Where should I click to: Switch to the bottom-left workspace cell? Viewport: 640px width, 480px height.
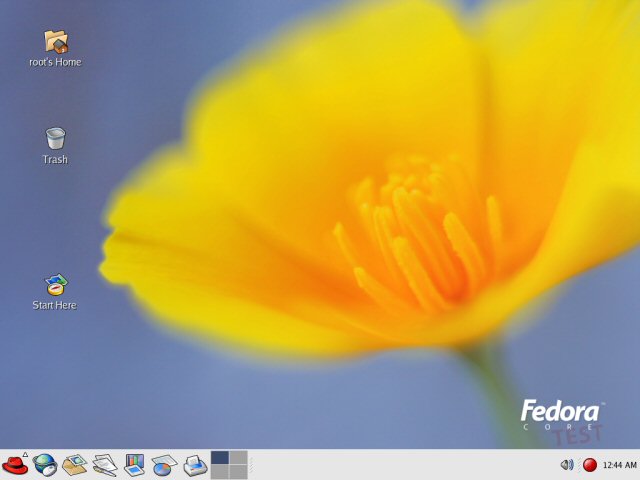click(x=220, y=472)
